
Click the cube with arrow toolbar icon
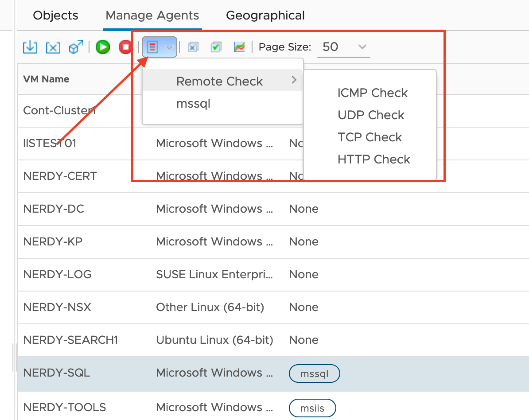click(76, 47)
